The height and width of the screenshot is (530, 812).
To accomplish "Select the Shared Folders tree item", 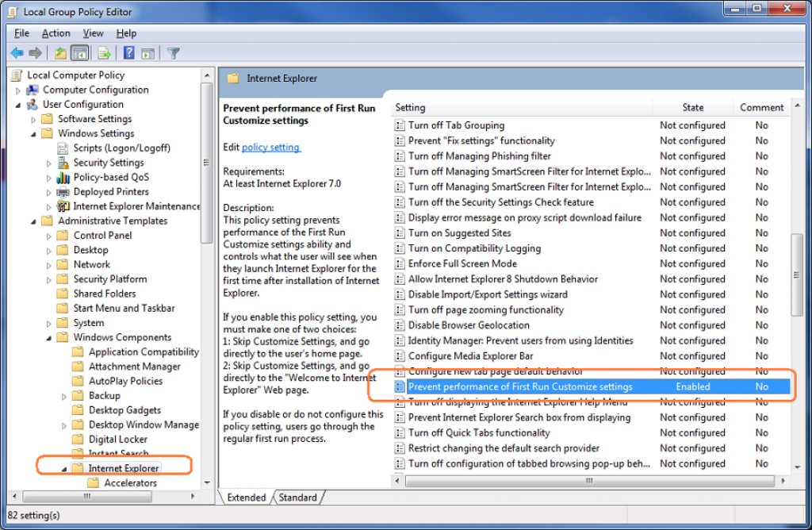I will pyautogui.click(x=105, y=294).
